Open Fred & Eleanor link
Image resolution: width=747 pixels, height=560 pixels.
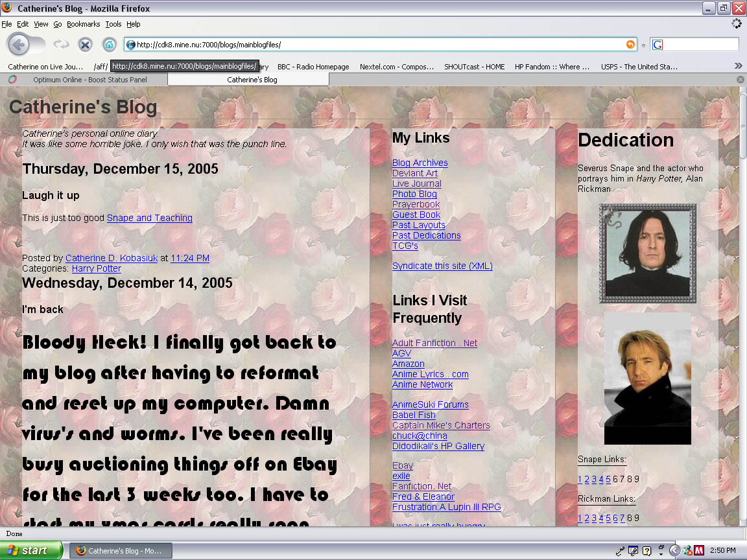pyautogui.click(x=423, y=496)
